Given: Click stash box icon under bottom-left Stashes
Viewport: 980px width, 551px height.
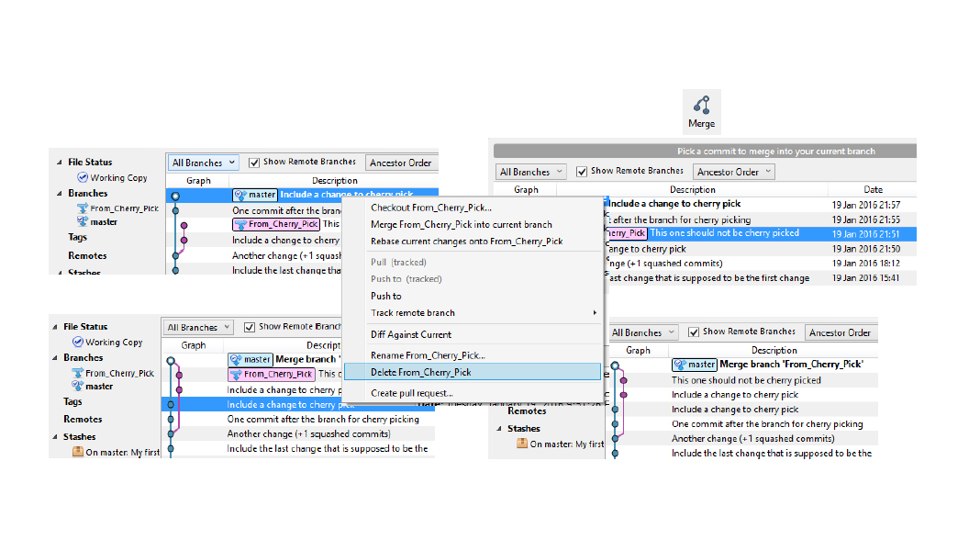Looking at the screenshot, I should (x=78, y=453).
